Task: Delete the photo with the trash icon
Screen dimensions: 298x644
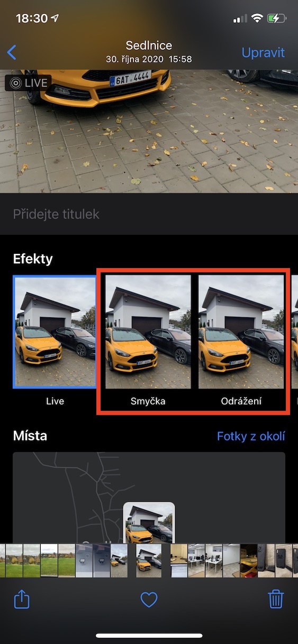Action: 276,599
